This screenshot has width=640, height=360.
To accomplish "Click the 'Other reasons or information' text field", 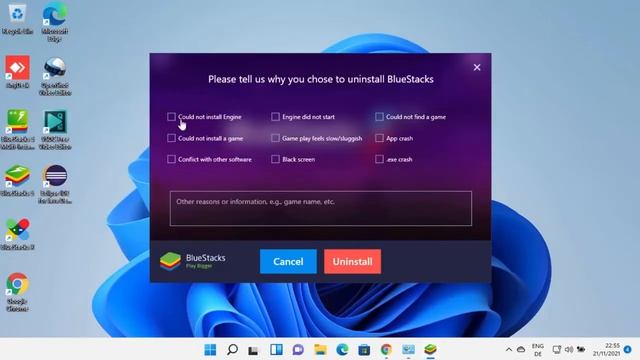I will (321, 208).
